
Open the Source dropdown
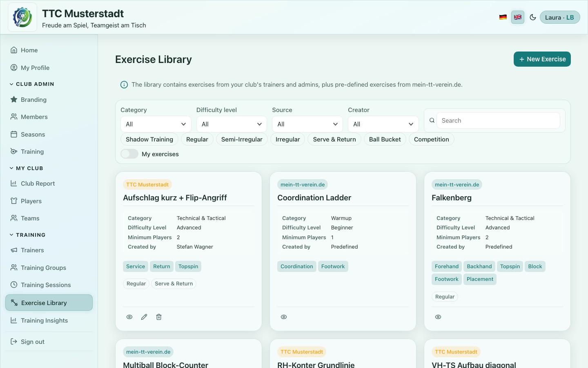point(307,124)
